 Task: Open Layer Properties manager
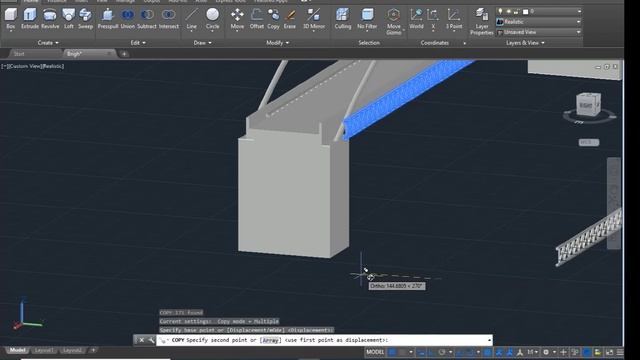[x=482, y=21]
